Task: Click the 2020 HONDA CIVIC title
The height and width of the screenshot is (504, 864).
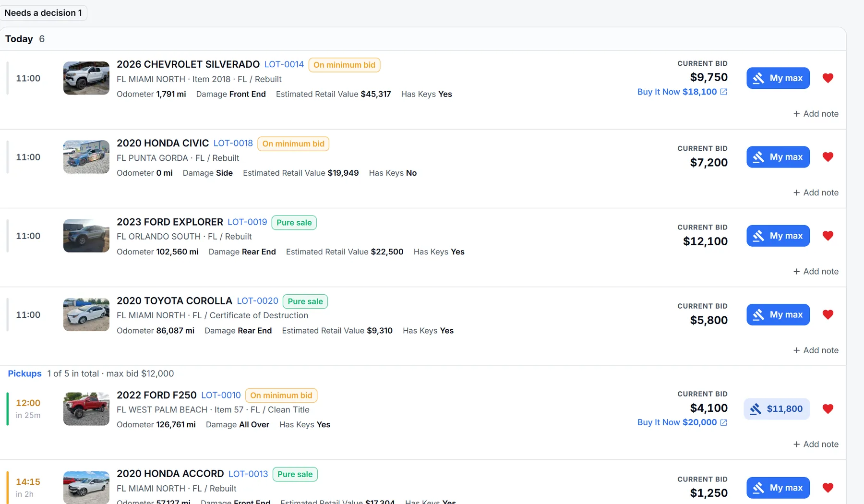Action: click(163, 143)
